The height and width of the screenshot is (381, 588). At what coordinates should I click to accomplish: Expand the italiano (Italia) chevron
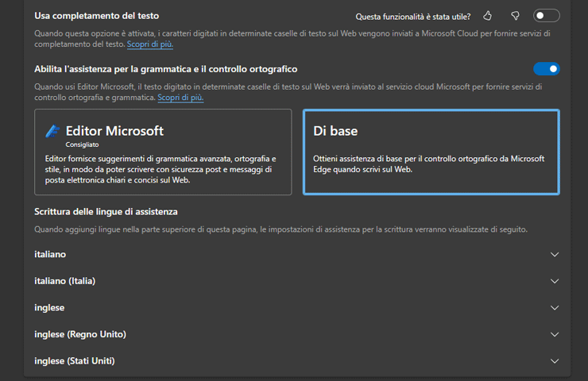pos(555,281)
